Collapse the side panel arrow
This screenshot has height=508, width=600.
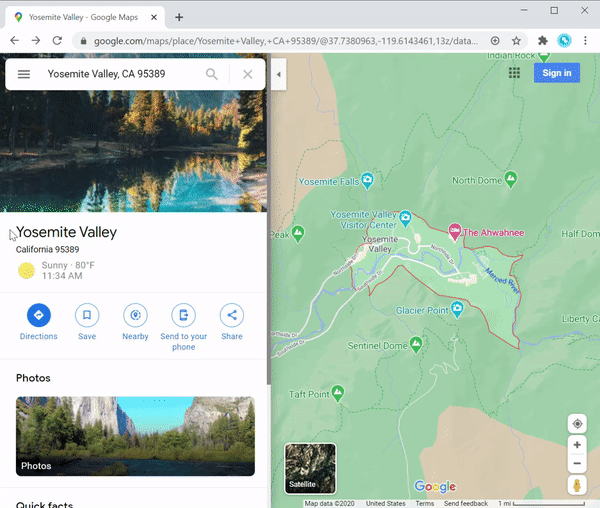[x=279, y=74]
